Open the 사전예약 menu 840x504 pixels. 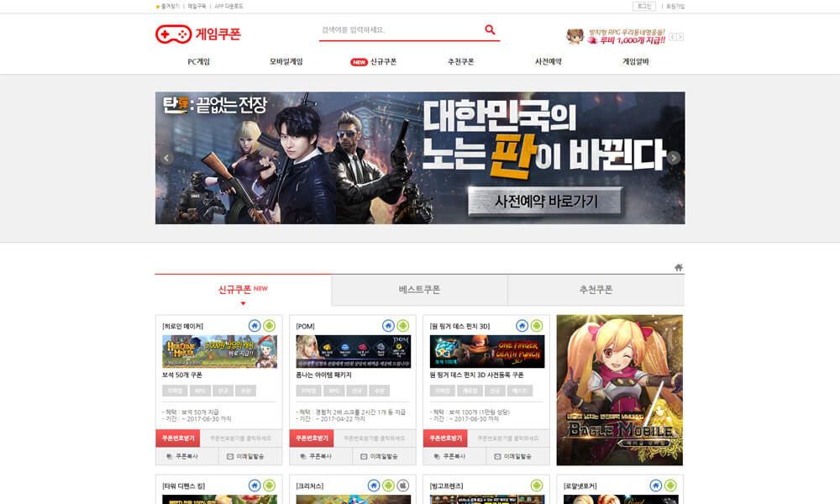tap(548, 61)
